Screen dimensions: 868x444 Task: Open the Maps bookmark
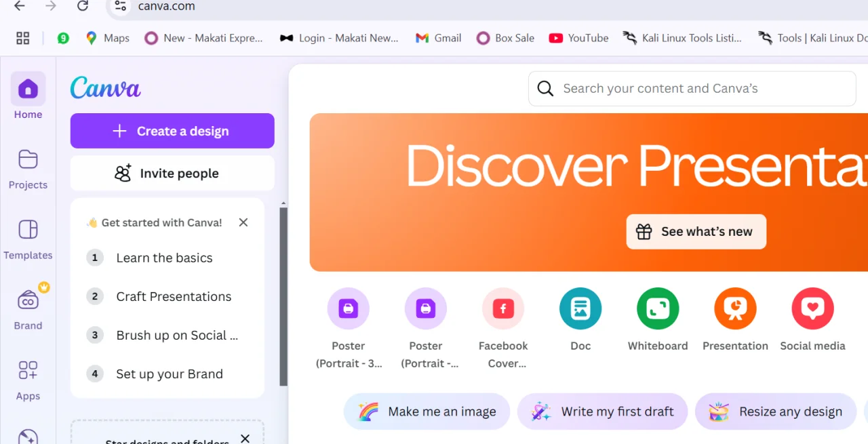pyautogui.click(x=108, y=38)
